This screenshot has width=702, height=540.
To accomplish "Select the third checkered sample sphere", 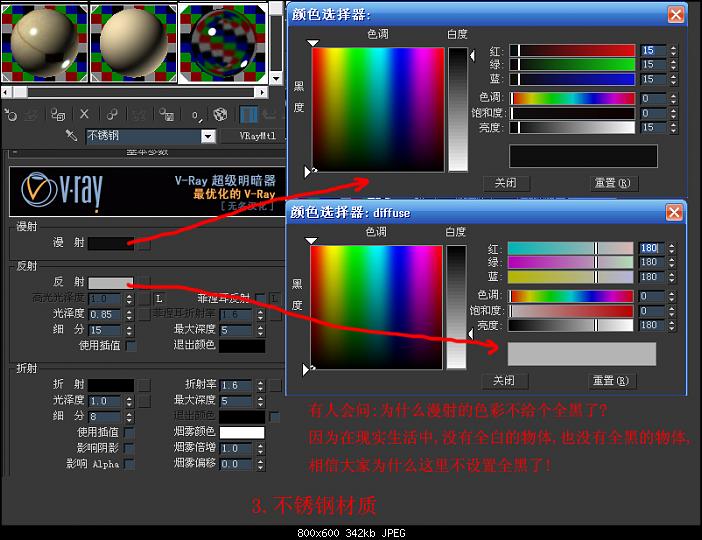I will 223,43.
